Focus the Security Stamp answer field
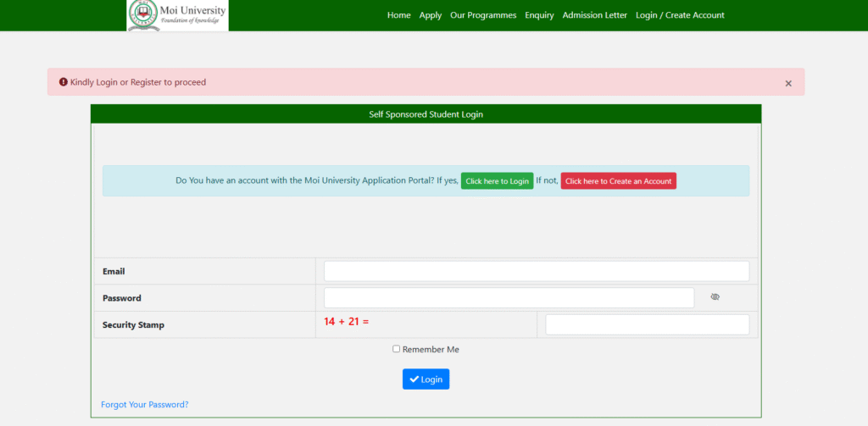 tap(647, 324)
